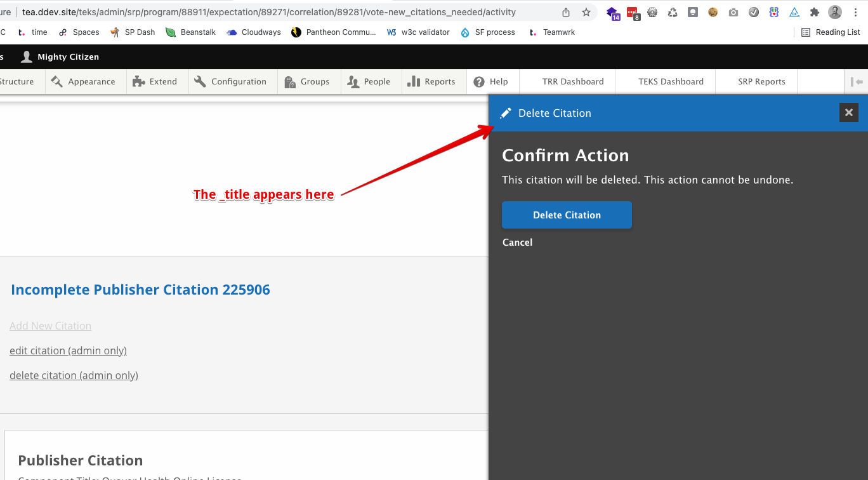Open the purple layered extension with badge 14
This screenshot has width=868, height=480.
(x=612, y=13)
